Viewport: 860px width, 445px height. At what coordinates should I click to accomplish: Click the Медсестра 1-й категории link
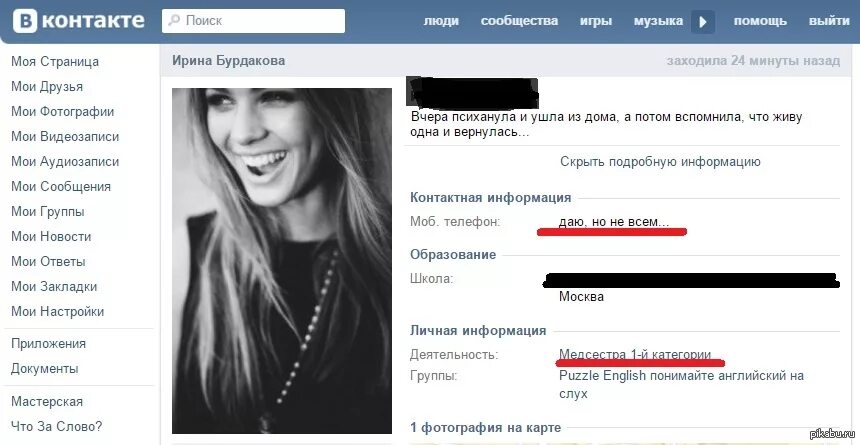click(635, 354)
